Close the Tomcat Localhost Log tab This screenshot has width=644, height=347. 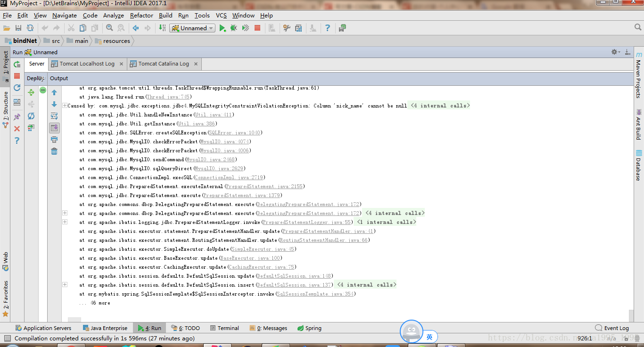point(121,64)
